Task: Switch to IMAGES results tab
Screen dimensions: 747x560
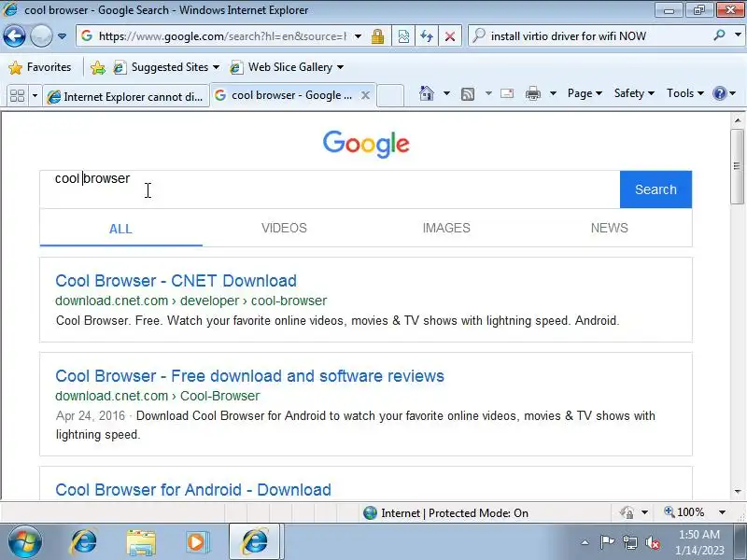Action: pyautogui.click(x=446, y=228)
